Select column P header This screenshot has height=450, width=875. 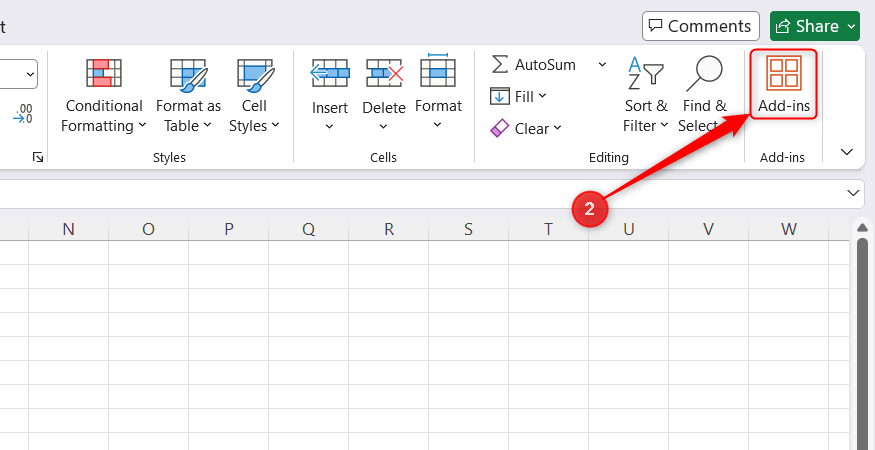tap(228, 229)
